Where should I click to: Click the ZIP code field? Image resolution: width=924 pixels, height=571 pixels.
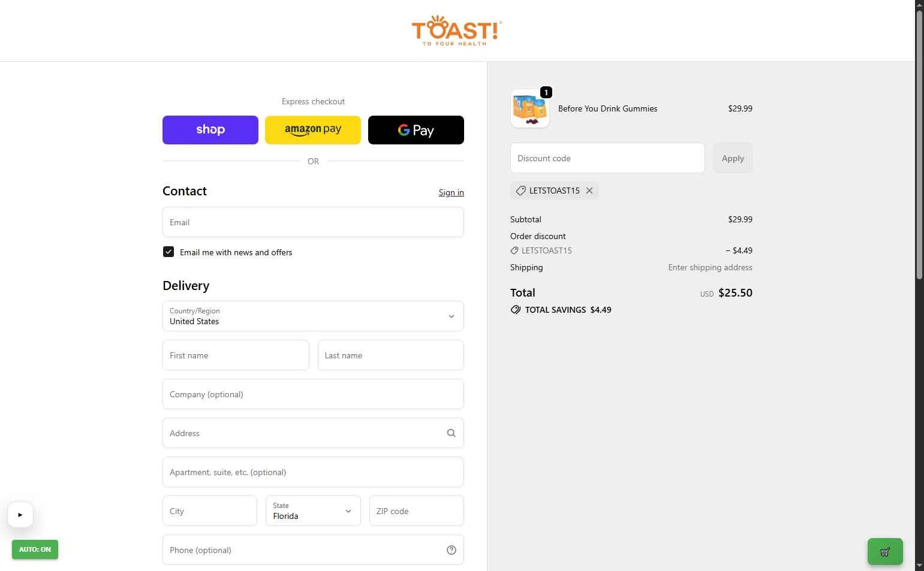point(417,511)
